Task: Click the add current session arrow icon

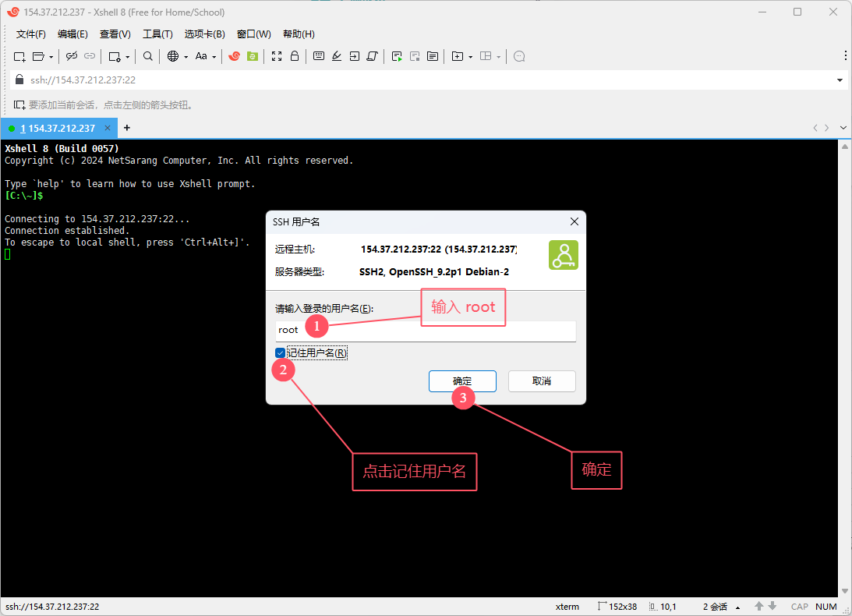Action: tap(19, 105)
